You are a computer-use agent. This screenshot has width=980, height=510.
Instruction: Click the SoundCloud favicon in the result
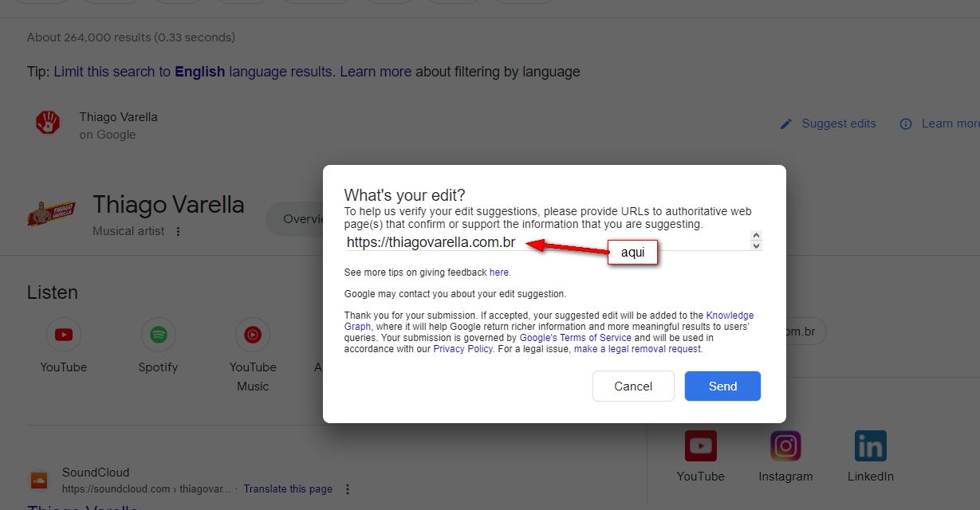[39, 481]
